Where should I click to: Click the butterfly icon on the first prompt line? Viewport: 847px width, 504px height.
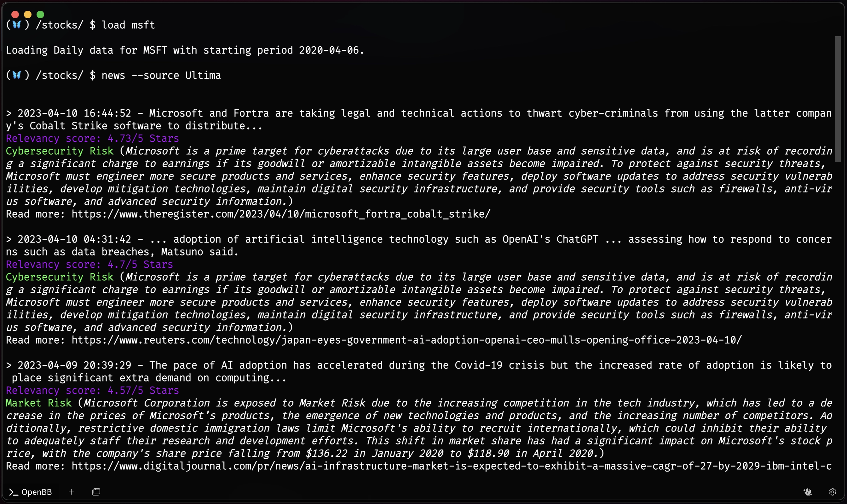(x=17, y=25)
